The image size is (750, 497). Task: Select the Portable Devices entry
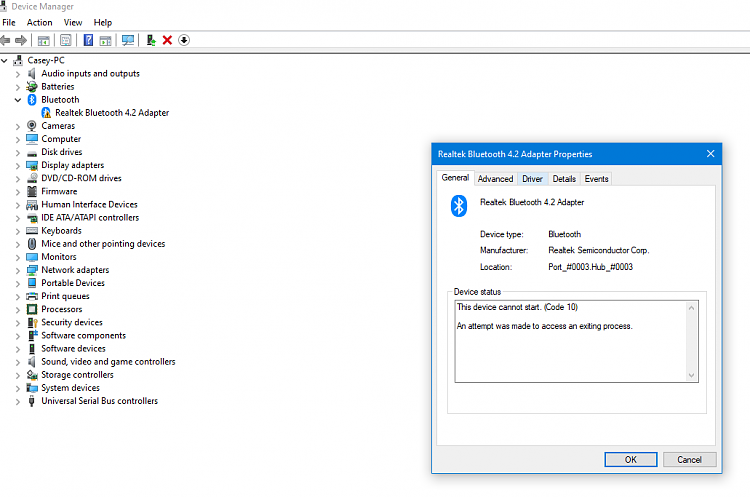coord(73,283)
